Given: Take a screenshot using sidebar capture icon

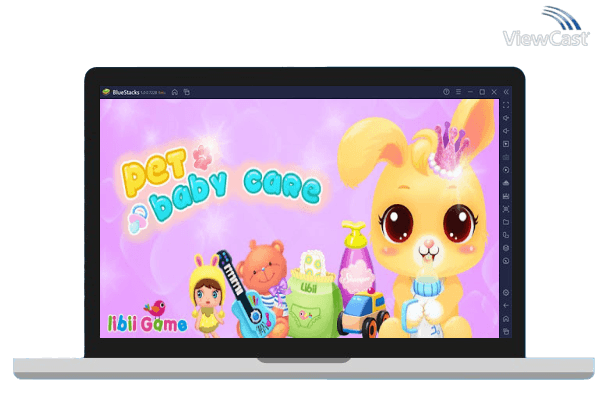Looking at the screenshot, I should (x=506, y=209).
